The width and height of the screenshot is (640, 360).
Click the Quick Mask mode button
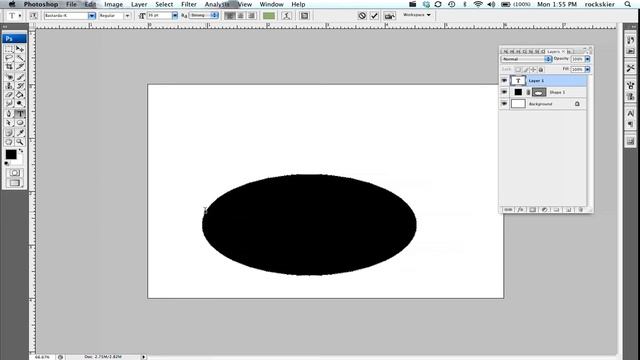[x=15, y=173]
